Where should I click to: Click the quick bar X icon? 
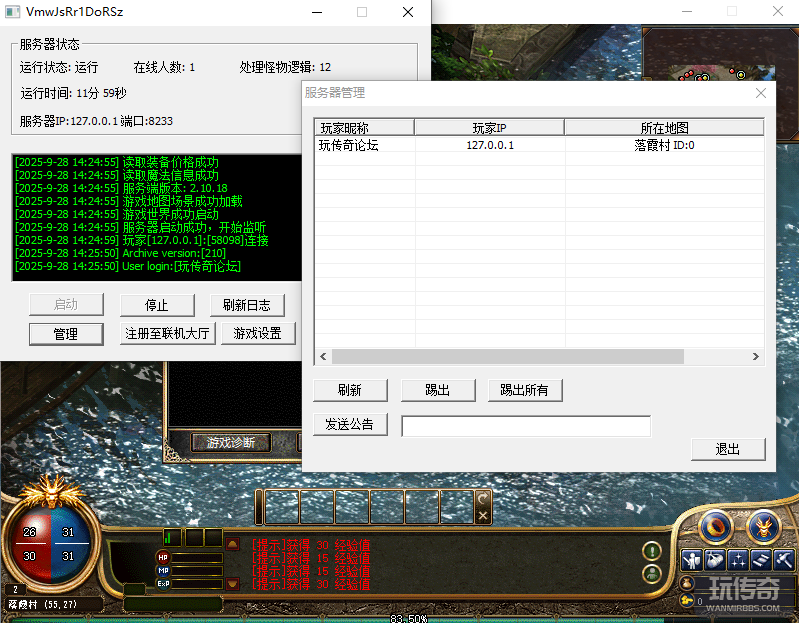click(x=483, y=516)
